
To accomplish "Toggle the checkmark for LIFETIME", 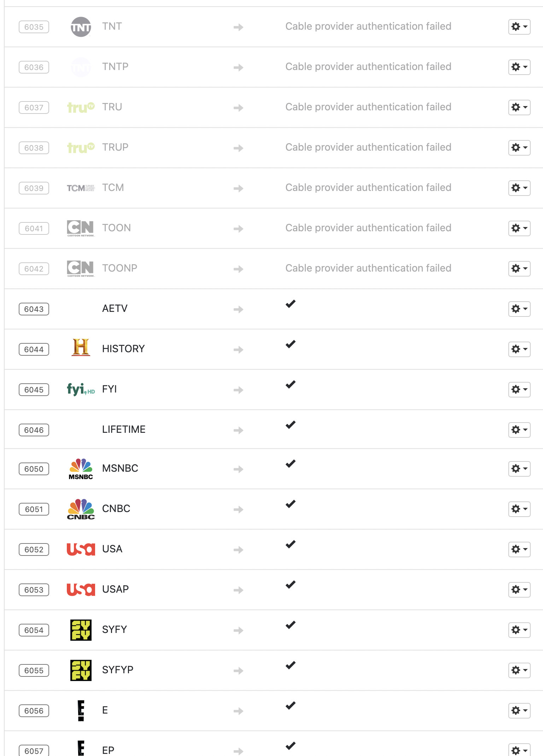I will click(290, 424).
